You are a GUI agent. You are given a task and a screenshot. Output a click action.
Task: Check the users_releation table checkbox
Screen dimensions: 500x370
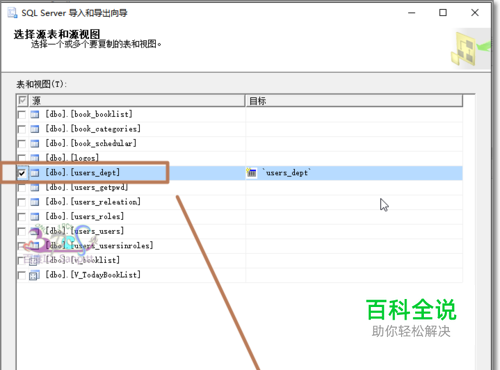[22, 202]
